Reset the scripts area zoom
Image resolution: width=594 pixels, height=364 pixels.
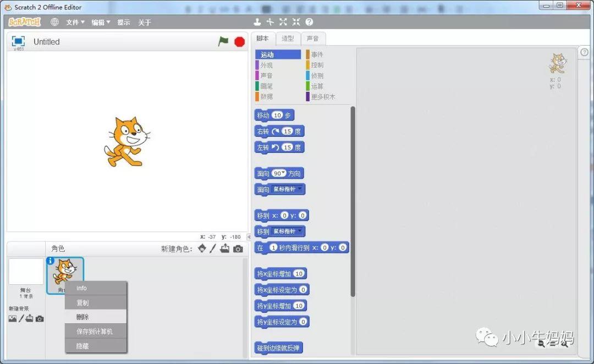click(x=553, y=344)
